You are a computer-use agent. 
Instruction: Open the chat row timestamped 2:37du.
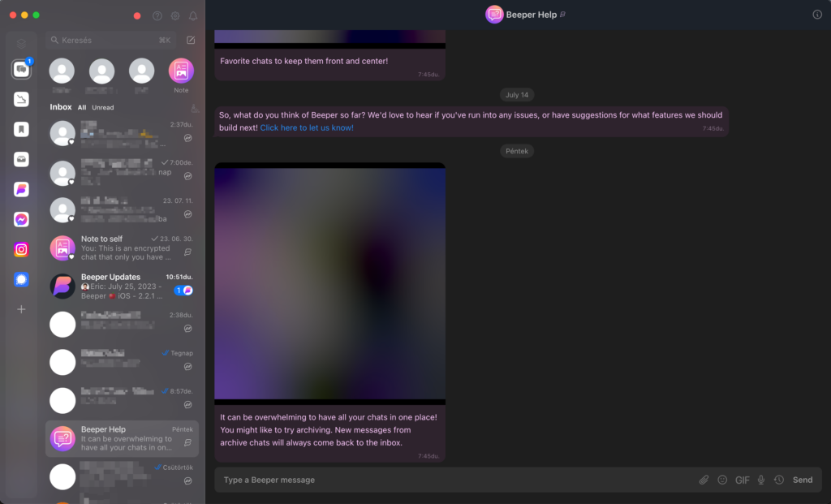(122, 134)
